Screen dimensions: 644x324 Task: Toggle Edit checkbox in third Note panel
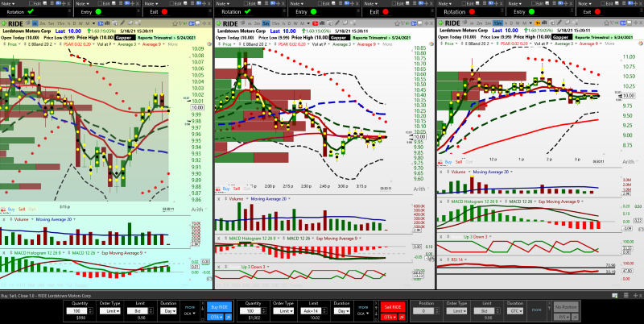tap(171, 3)
